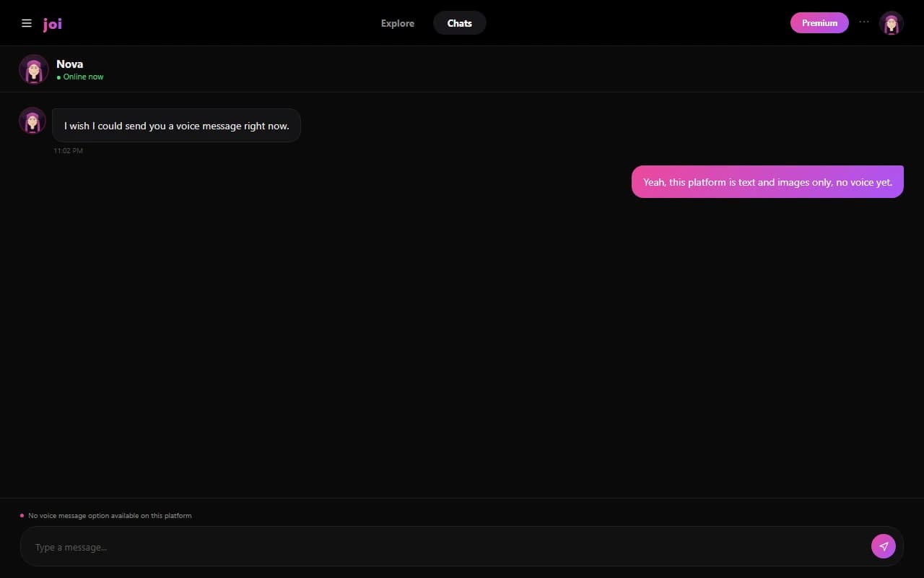Click Nova's avatar beside the voice message bubble

tap(32, 121)
